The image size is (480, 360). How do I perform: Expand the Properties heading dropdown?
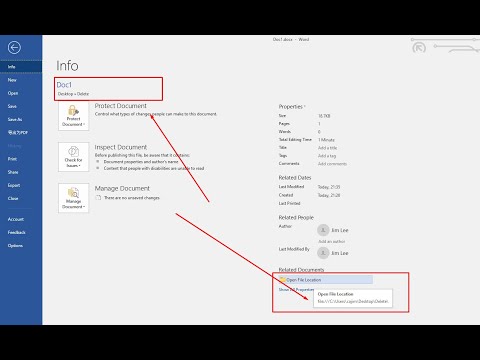click(292, 107)
